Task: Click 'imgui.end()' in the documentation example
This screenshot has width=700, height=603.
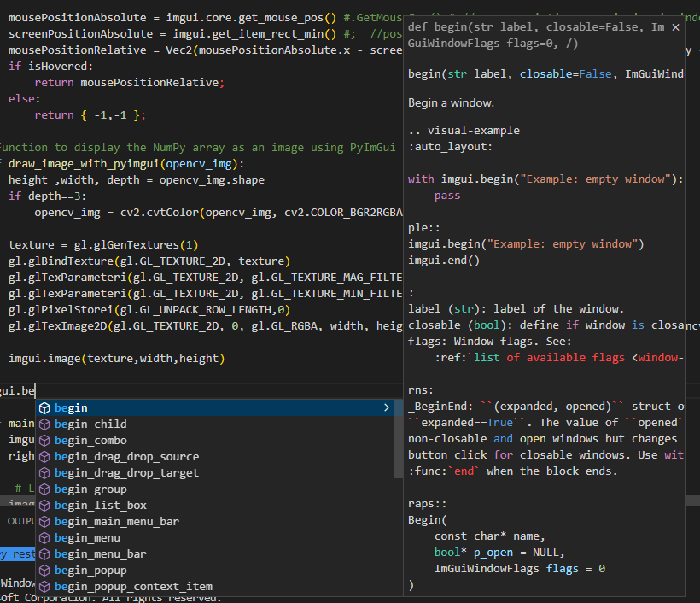Action: [x=444, y=261]
